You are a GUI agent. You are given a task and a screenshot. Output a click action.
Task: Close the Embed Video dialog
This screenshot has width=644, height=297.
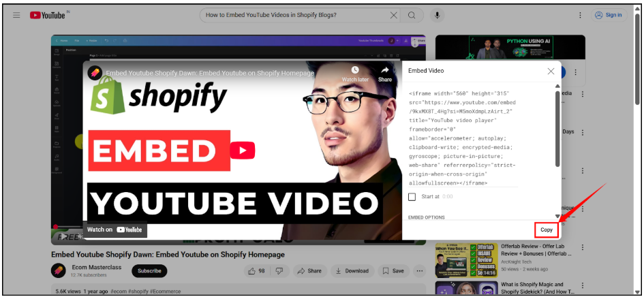tap(551, 71)
